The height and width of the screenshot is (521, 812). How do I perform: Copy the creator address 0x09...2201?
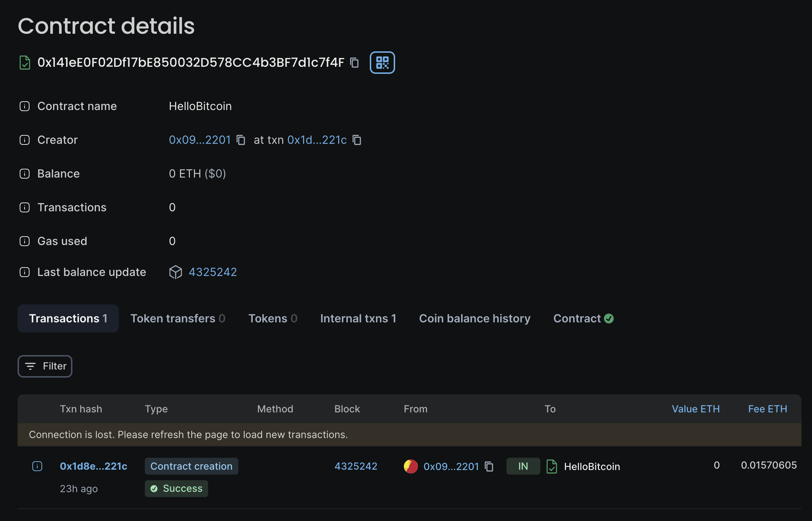(x=241, y=140)
